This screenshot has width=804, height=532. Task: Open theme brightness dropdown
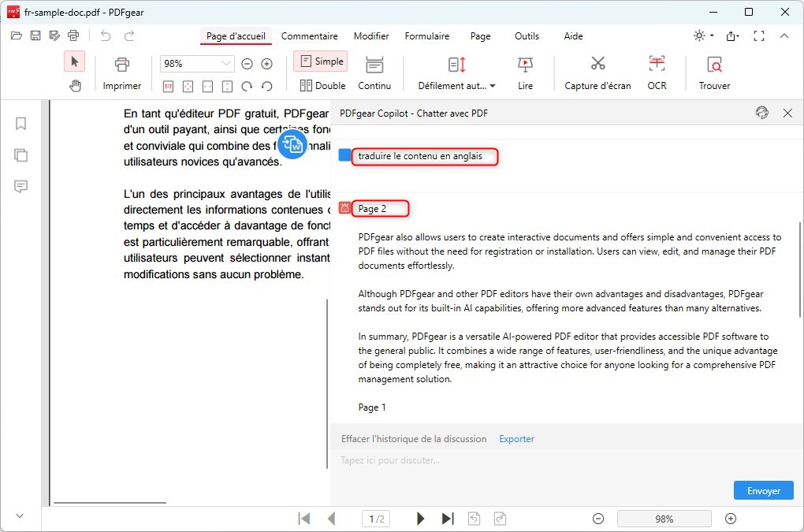[x=703, y=36]
